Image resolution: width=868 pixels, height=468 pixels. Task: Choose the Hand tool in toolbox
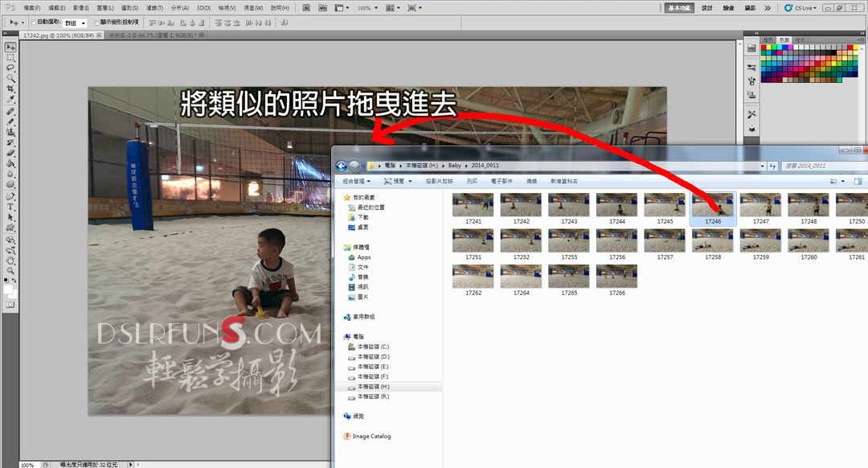(x=10, y=260)
